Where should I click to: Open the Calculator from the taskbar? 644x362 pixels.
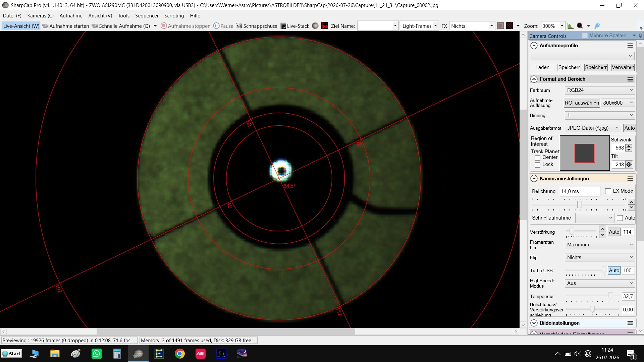[x=117, y=354]
